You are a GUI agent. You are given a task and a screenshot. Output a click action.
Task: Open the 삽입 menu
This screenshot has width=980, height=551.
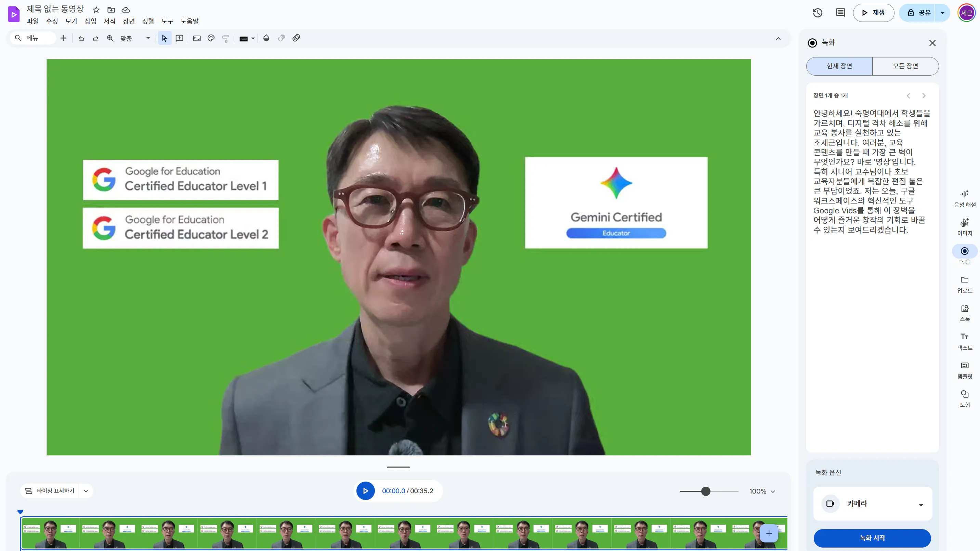(x=91, y=21)
